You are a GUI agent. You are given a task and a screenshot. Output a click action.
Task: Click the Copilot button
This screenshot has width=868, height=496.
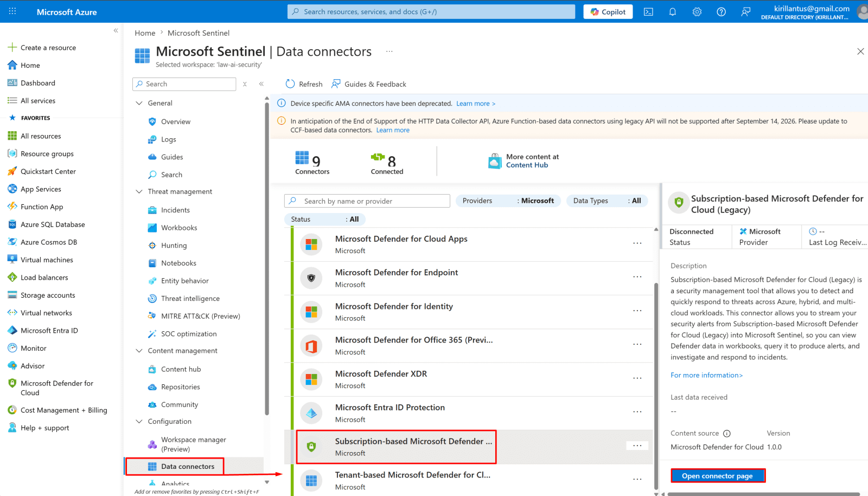[608, 12]
